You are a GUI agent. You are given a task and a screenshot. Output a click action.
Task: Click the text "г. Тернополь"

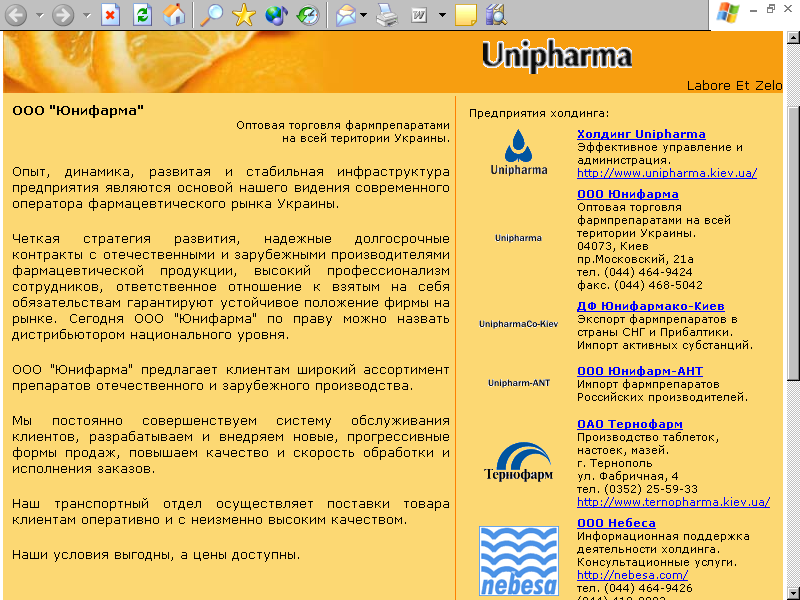point(615,463)
